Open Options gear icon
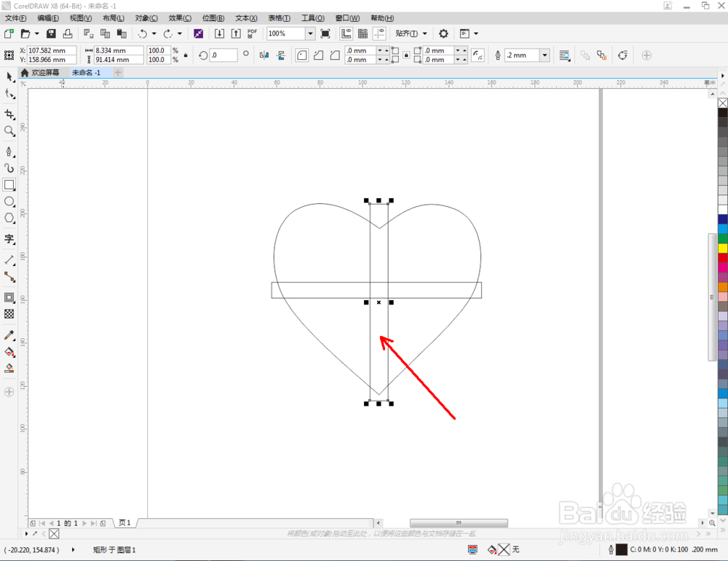The width and height of the screenshot is (728, 561). tap(443, 34)
